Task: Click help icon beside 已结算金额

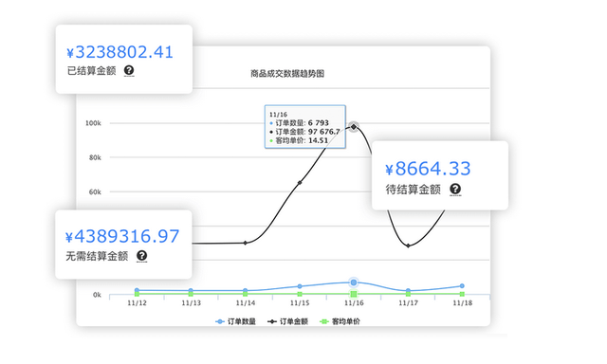Action: pos(129,70)
